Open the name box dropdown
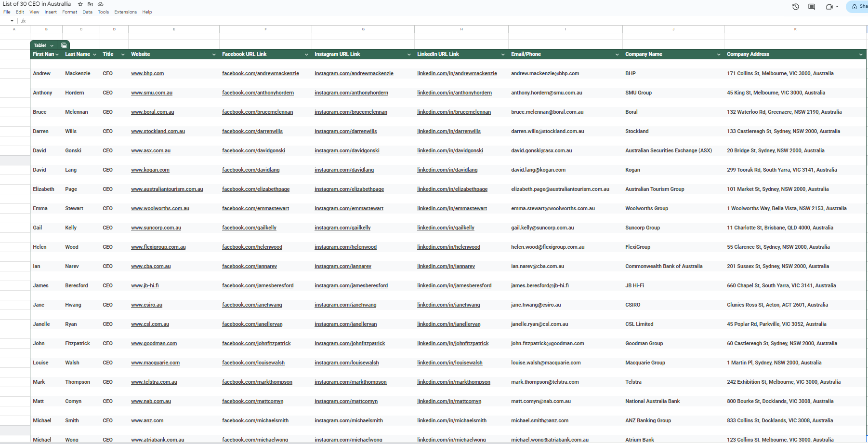 12,21
